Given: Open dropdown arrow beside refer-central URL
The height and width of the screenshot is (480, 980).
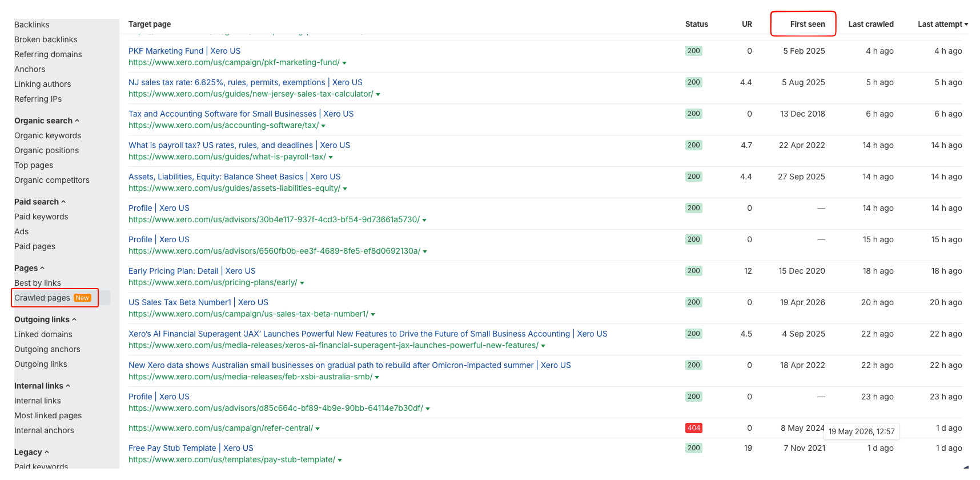Looking at the screenshot, I should point(318,429).
